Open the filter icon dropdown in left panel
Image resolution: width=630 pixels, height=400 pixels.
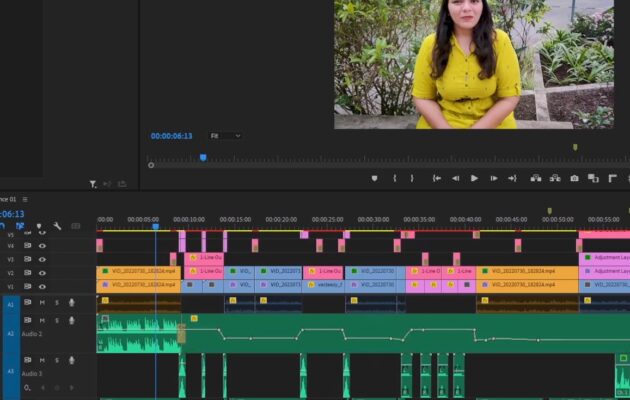pos(93,184)
